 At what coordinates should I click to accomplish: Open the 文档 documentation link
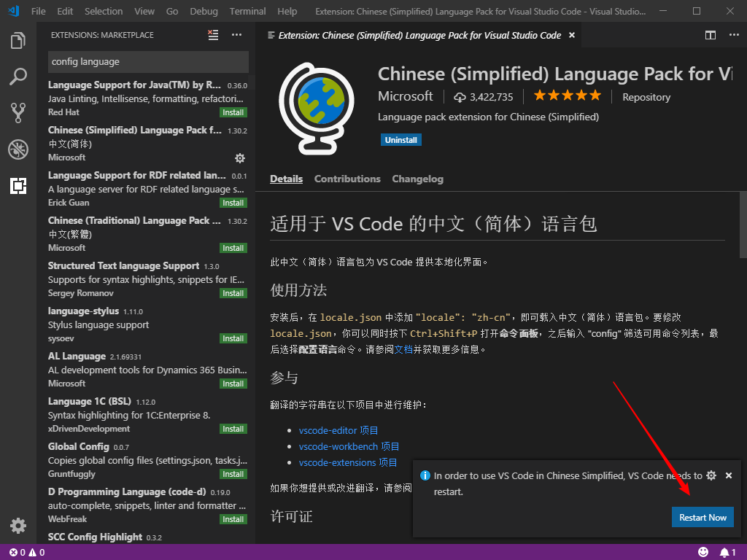[x=403, y=349]
